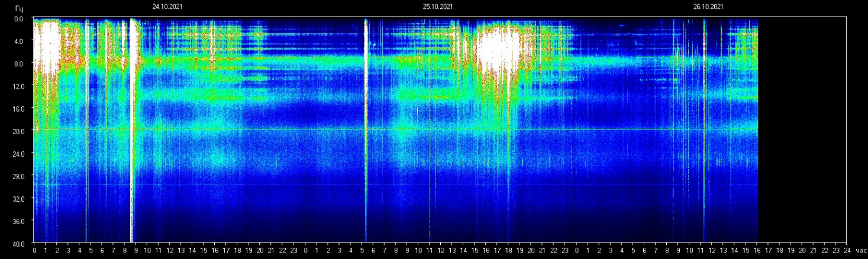This screenshot has width=868, height=259.
Task: Select the Гц frequency unit label
Action: tap(20, 9)
